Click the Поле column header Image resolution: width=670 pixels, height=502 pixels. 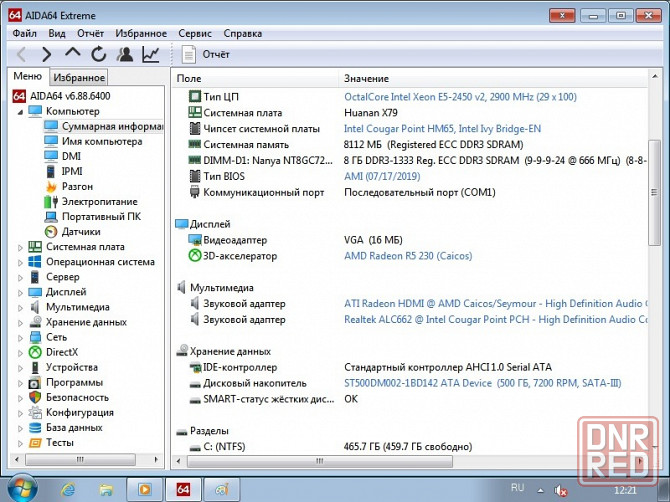[256, 79]
